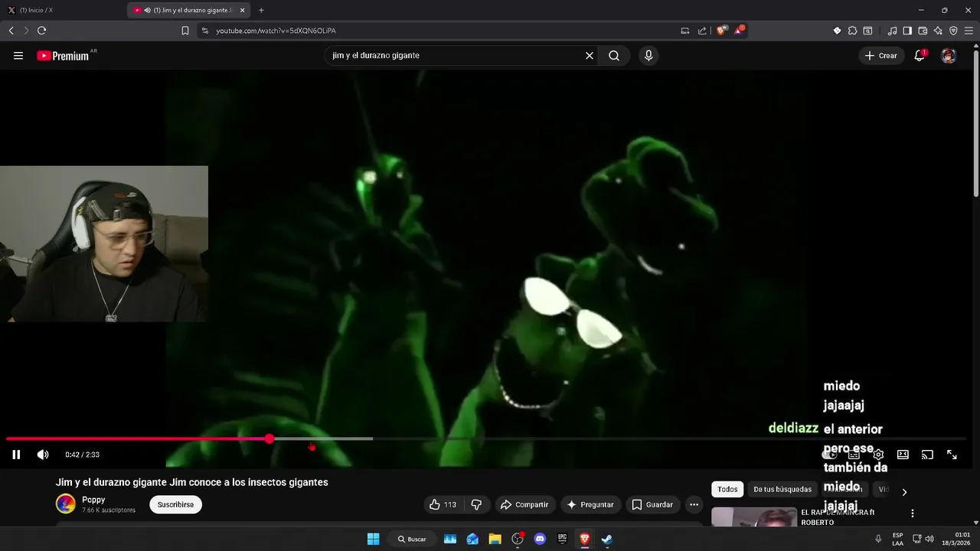Select the 'De tus búsquedas' chip

tap(782, 489)
